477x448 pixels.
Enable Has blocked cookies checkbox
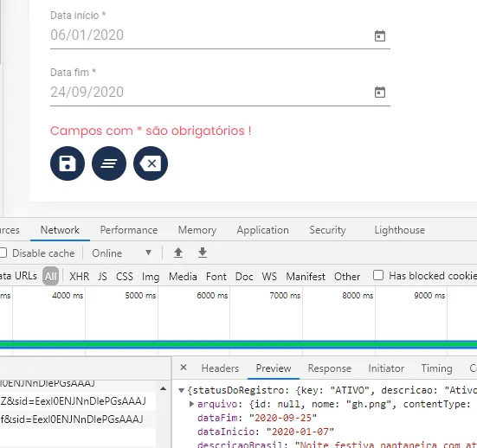tap(378, 275)
